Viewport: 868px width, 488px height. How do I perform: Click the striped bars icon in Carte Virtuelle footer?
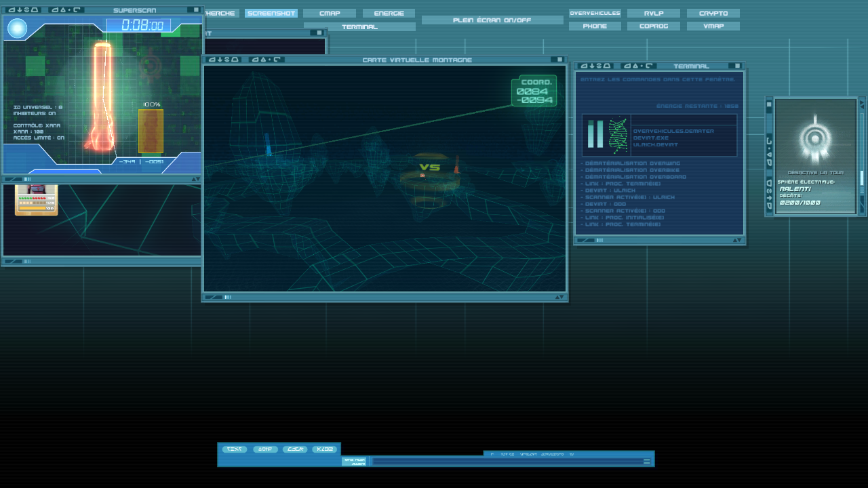click(228, 297)
